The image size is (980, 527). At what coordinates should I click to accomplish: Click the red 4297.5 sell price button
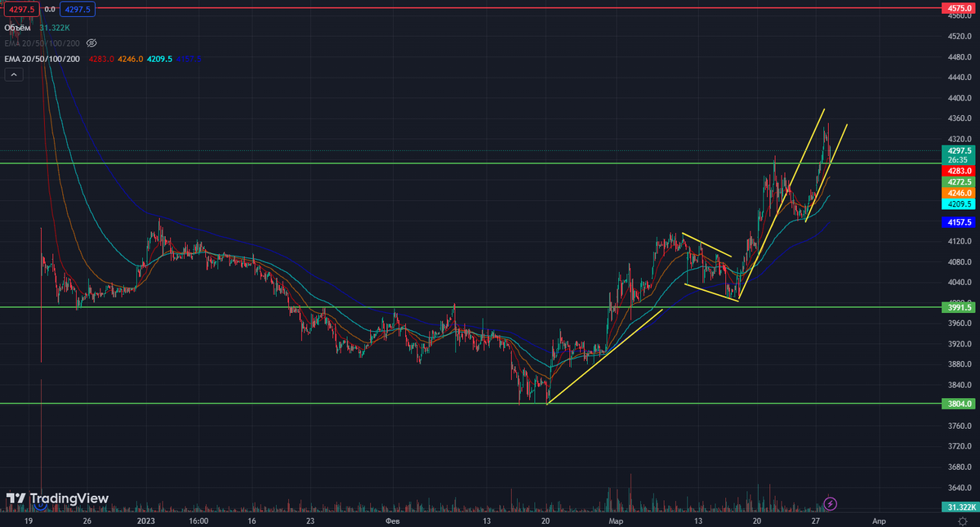pos(20,9)
